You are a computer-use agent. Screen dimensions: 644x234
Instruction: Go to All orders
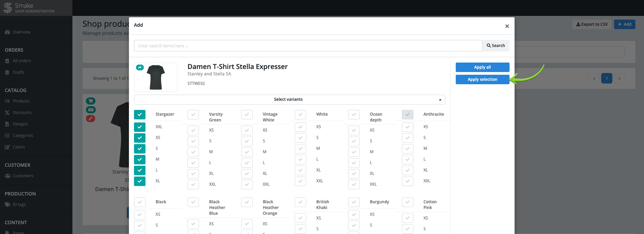22,61
